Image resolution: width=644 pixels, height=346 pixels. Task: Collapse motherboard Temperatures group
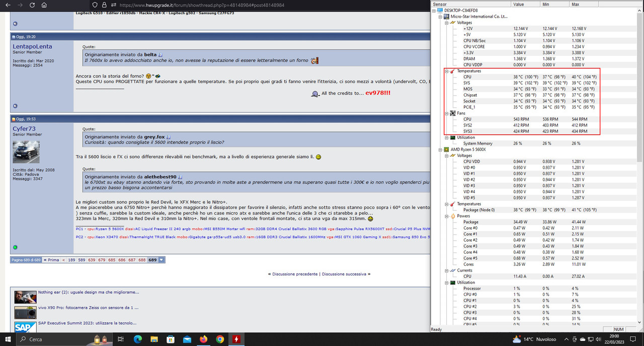(446, 71)
